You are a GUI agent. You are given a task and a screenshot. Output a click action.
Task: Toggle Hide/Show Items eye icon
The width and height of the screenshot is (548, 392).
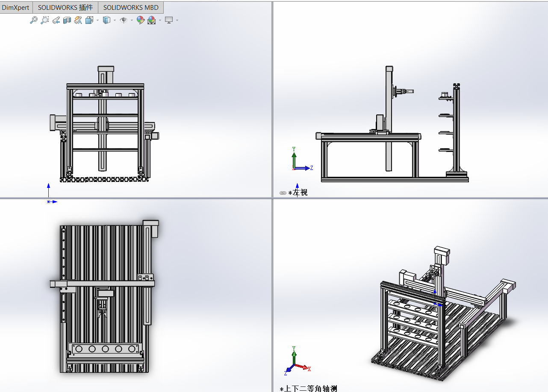(x=124, y=20)
